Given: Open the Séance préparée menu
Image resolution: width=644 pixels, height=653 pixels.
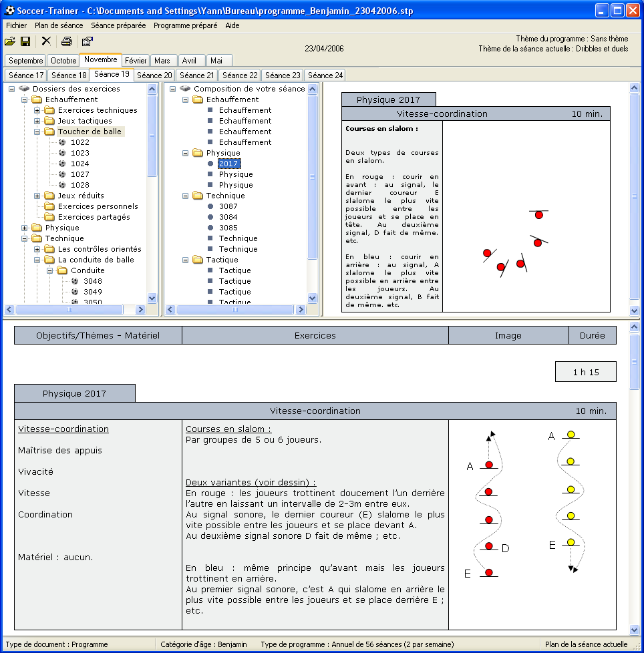Looking at the screenshot, I should (x=118, y=25).
